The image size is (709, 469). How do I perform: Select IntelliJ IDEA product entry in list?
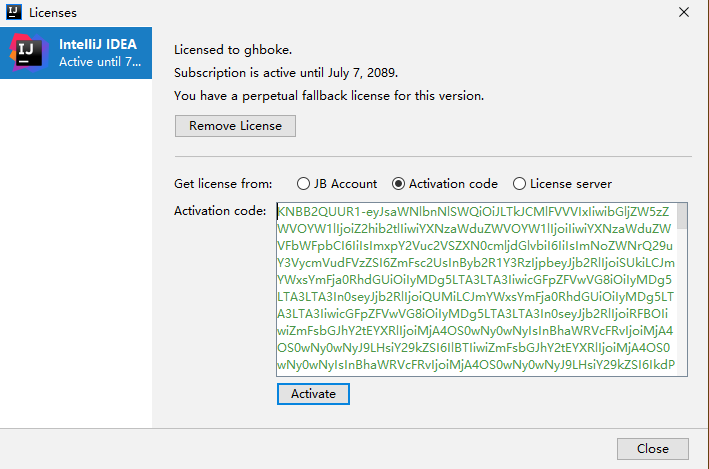pyautogui.click(x=76, y=53)
